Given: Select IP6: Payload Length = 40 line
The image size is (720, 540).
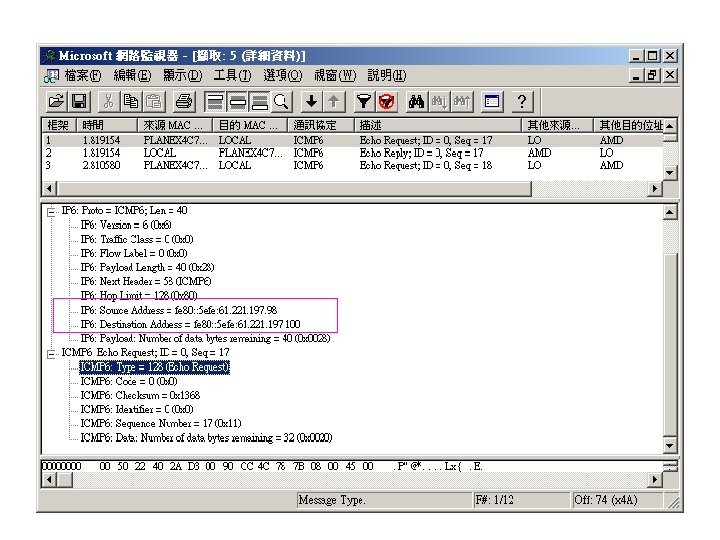Looking at the screenshot, I should tap(147, 268).
